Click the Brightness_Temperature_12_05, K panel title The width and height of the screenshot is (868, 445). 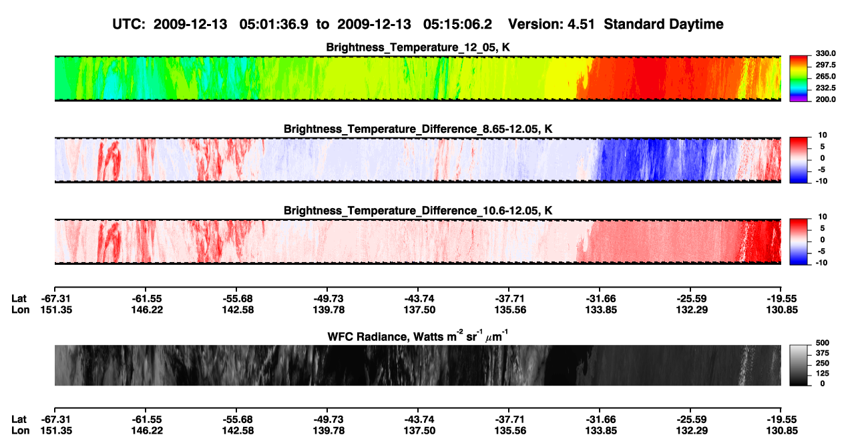(418, 47)
